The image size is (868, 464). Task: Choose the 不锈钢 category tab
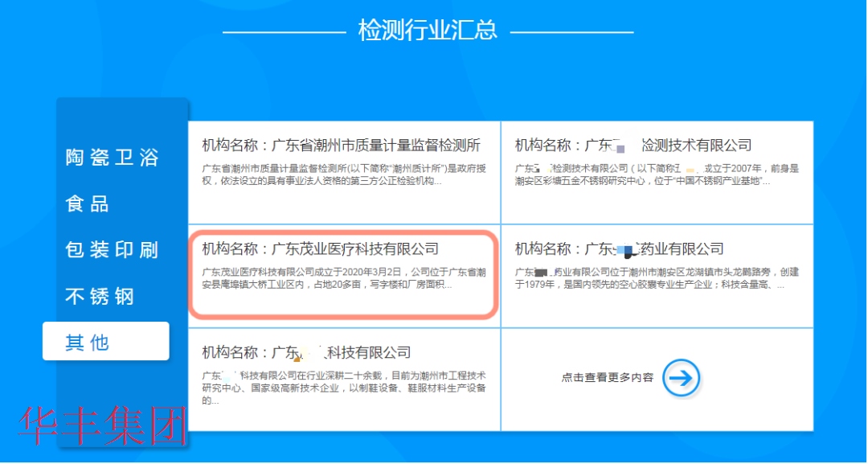[100, 298]
